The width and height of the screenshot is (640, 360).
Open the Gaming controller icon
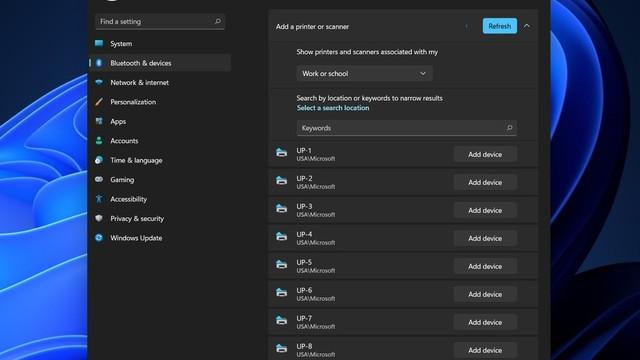pyautogui.click(x=99, y=179)
